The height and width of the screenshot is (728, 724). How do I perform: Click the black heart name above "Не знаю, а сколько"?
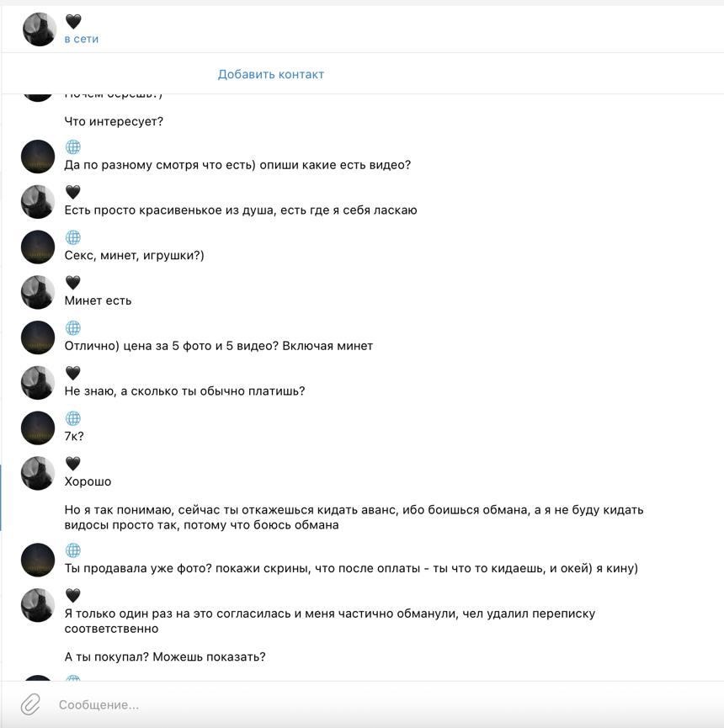73,373
